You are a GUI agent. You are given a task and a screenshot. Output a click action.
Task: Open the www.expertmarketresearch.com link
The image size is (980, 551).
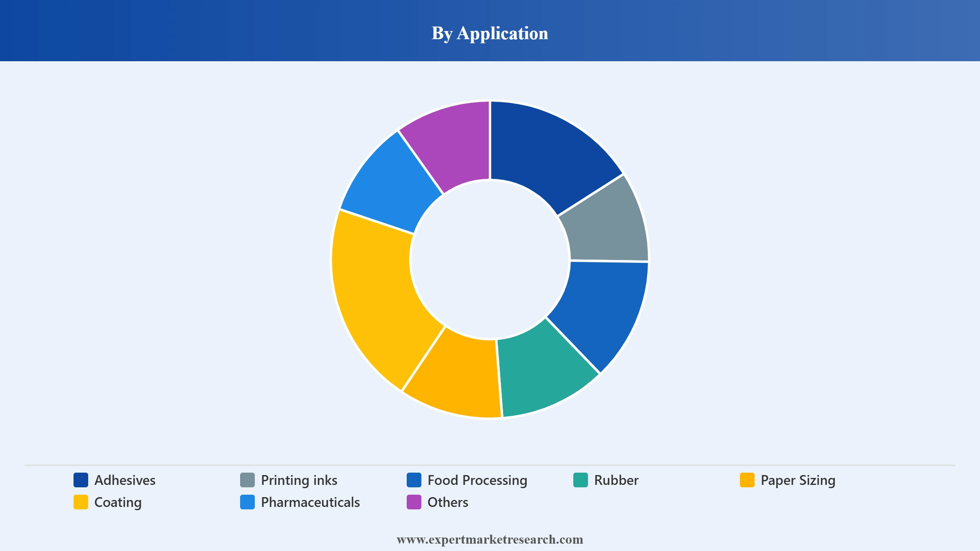490,539
